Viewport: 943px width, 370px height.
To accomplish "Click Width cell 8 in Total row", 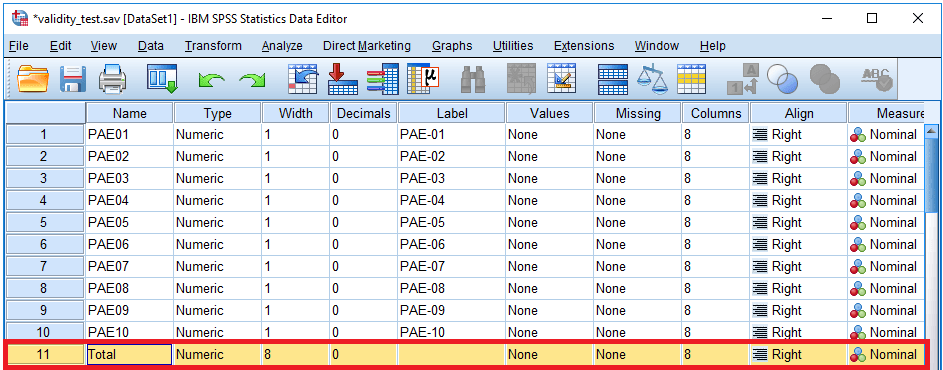I will (295, 354).
